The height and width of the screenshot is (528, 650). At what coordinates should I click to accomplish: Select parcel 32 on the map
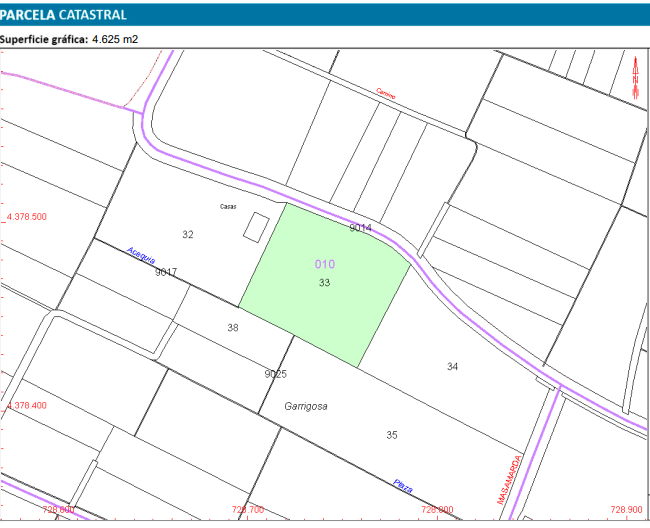pyautogui.click(x=187, y=234)
